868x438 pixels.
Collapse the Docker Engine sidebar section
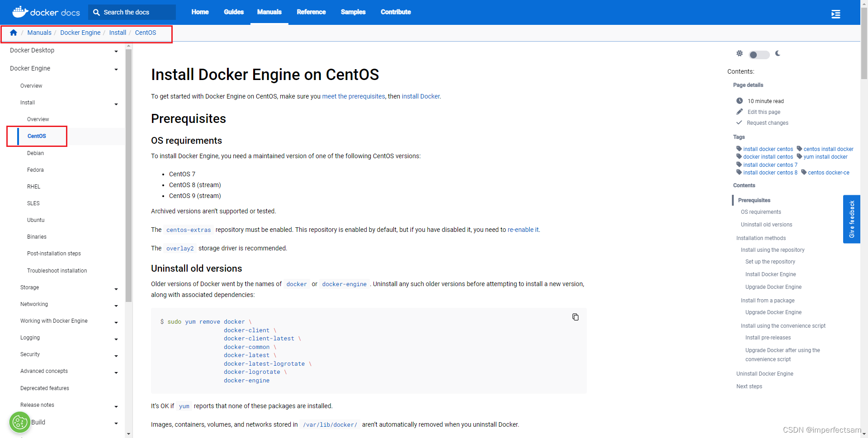pyautogui.click(x=116, y=70)
